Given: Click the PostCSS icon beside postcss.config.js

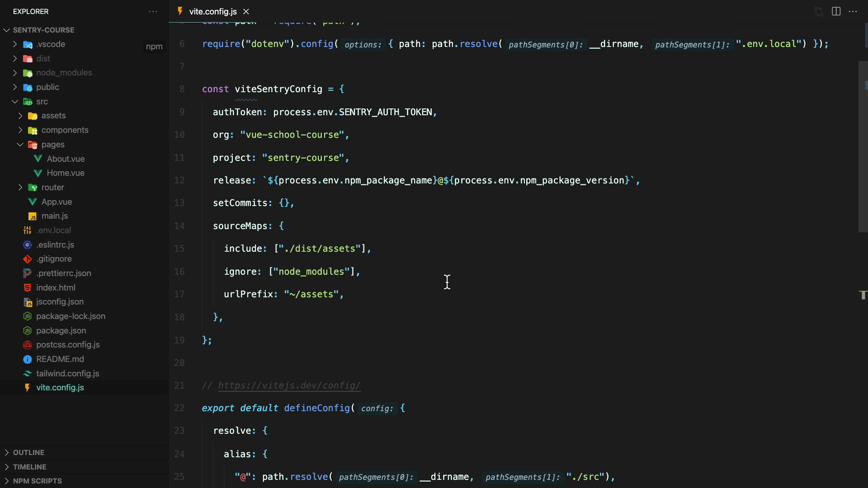Looking at the screenshot, I should click(x=28, y=345).
